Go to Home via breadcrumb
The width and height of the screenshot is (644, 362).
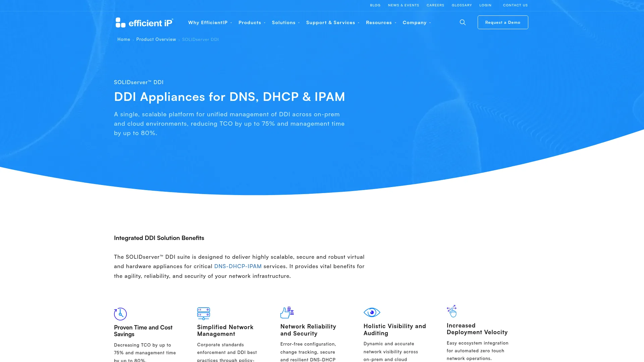(x=124, y=40)
